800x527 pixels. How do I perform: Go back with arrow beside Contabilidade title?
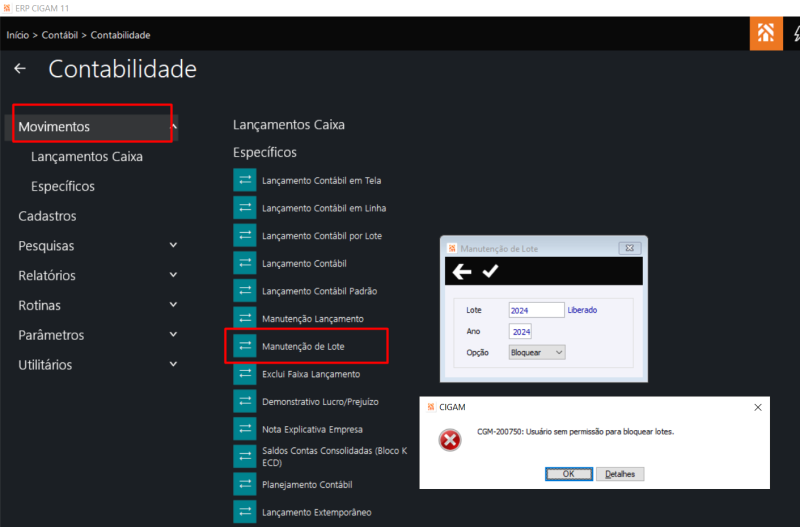click(x=20, y=68)
